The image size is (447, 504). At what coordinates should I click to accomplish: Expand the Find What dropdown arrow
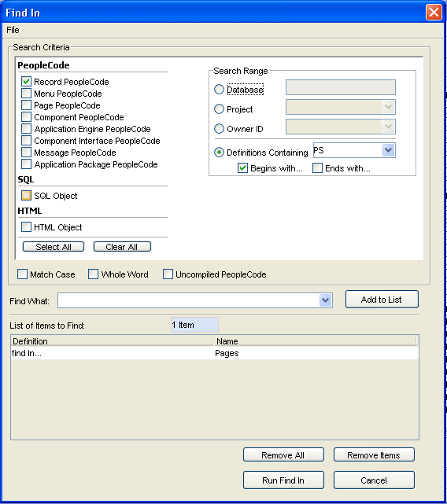pyautogui.click(x=326, y=300)
